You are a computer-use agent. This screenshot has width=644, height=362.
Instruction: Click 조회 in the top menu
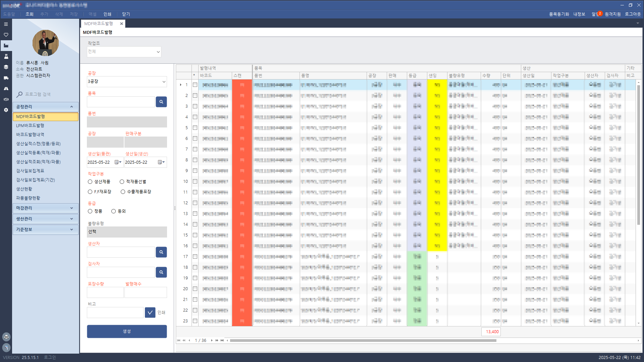pos(30,14)
